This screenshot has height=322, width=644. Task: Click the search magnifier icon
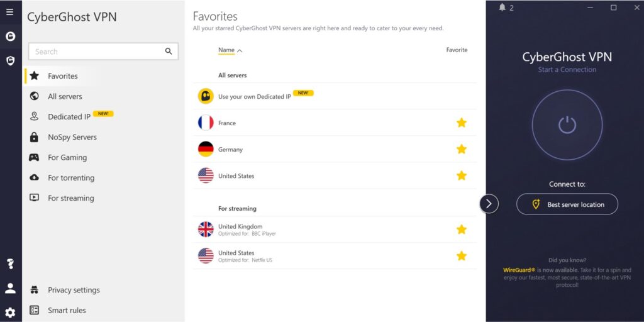169,52
